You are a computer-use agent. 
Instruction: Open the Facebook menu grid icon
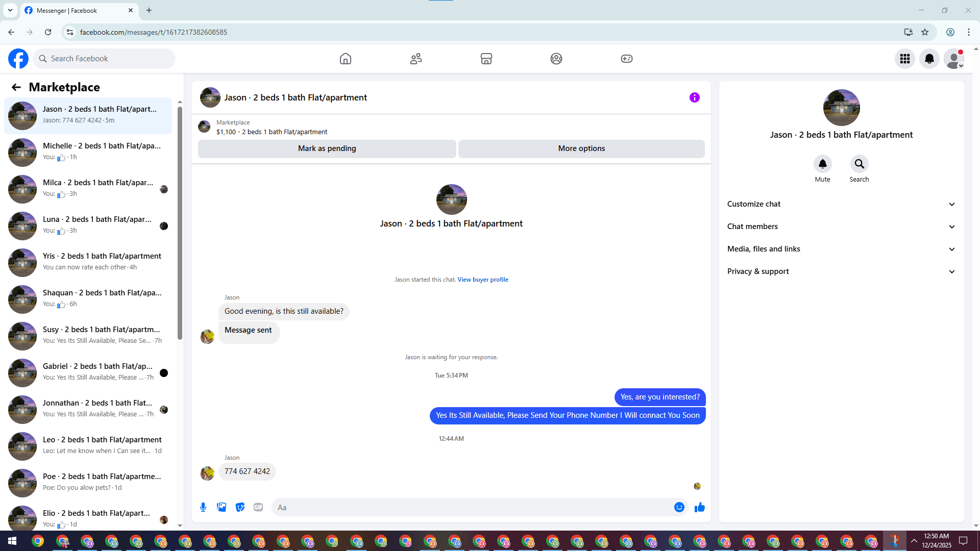904,59
